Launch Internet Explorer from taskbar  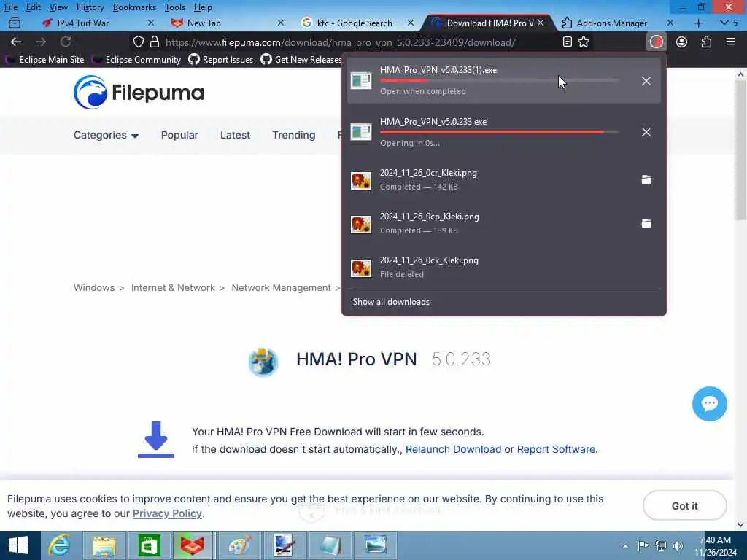tap(60, 545)
